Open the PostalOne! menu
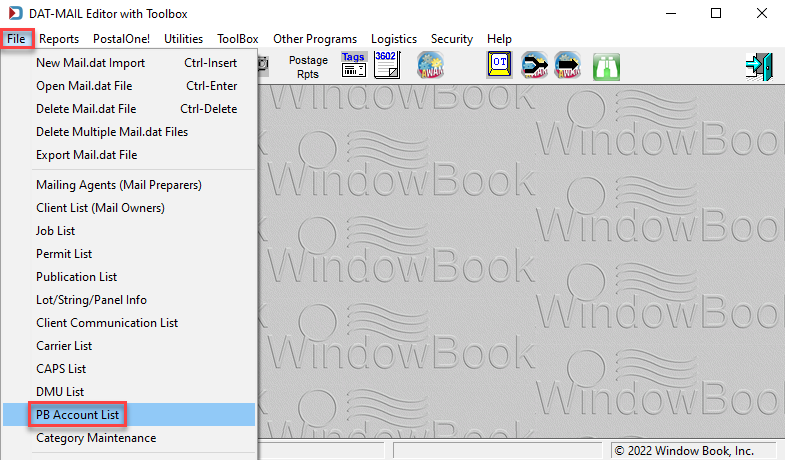The height and width of the screenshot is (460, 785). (x=121, y=39)
